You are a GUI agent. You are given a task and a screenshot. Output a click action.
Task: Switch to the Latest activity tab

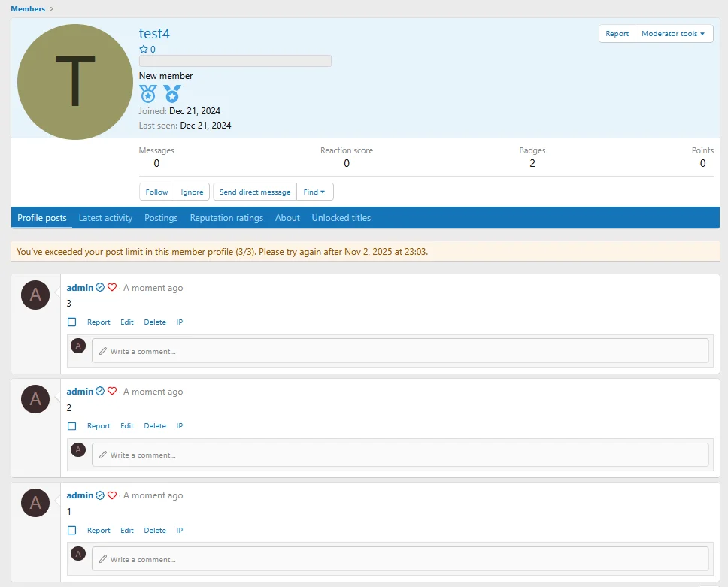pos(105,218)
